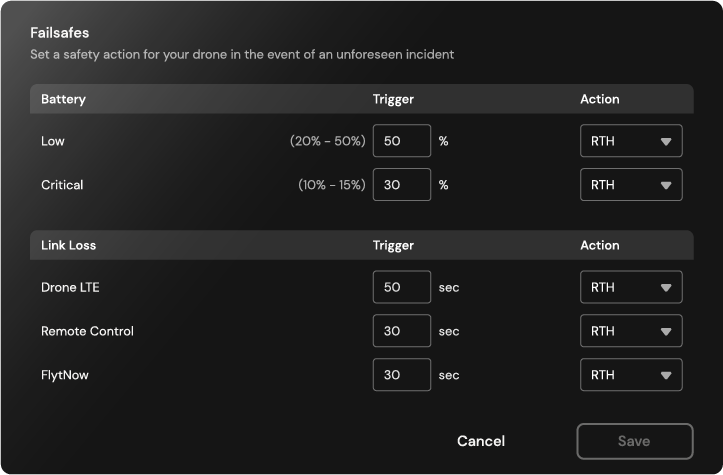This screenshot has width=723, height=475.
Task: Expand the Remote Control action dropdown
Action: (x=631, y=331)
